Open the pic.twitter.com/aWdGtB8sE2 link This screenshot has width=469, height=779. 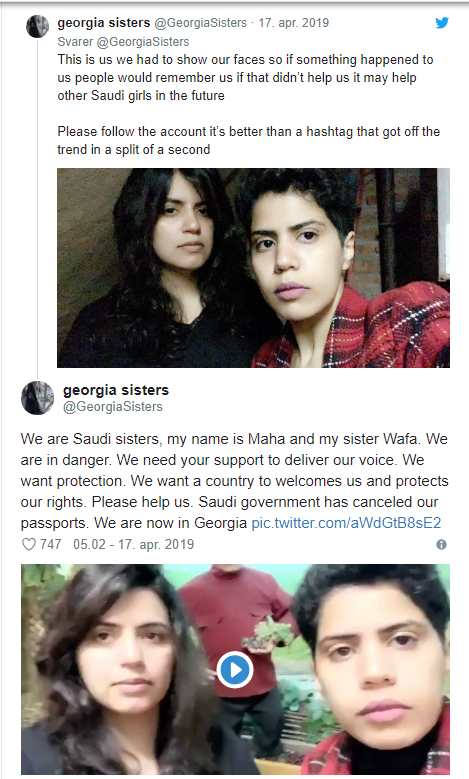tap(346, 523)
